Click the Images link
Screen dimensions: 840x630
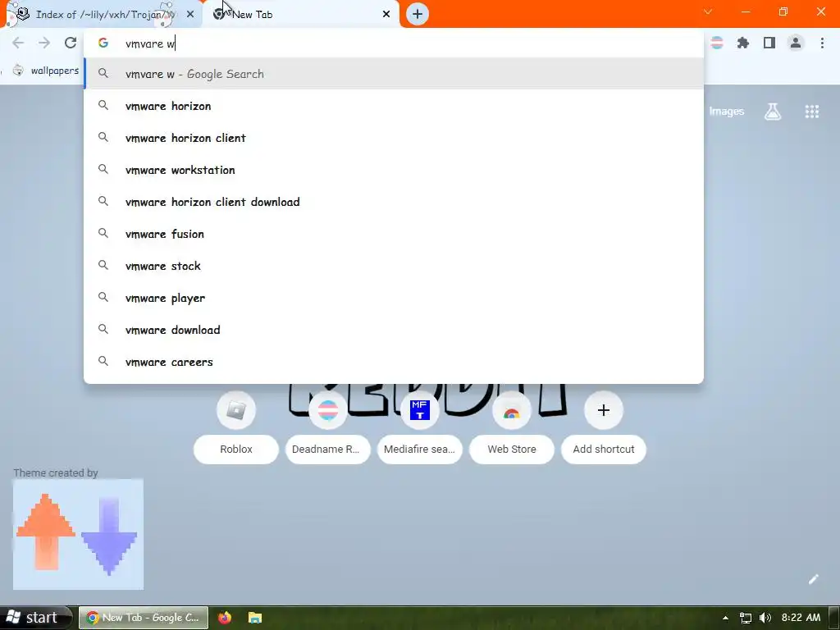coord(727,112)
